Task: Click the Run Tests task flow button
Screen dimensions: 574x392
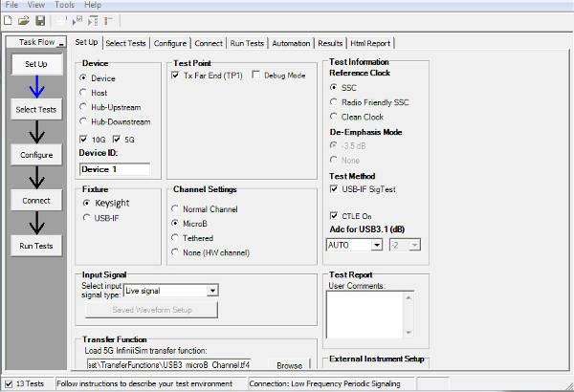Action: click(x=36, y=246)
